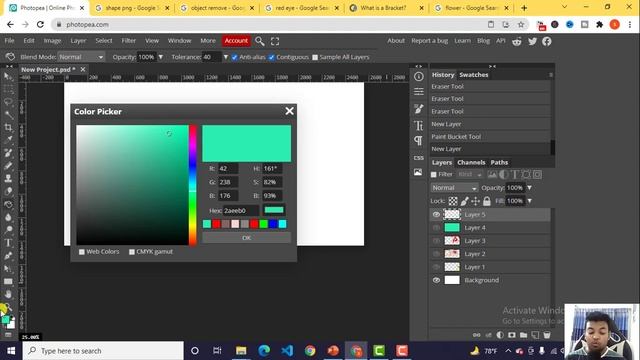Viewport: 640px width, 360px height.
Task: Open the Brush side panel icon
Action: pos(418,109)
